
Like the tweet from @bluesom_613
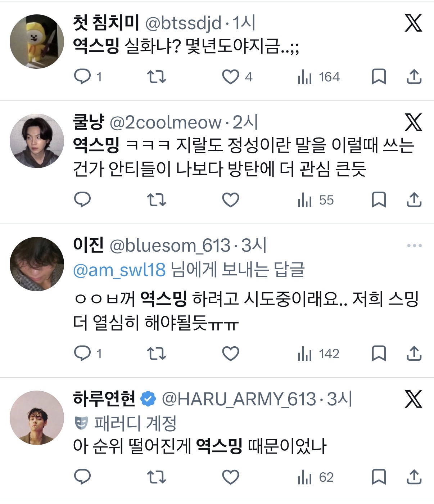pos(231,354)
